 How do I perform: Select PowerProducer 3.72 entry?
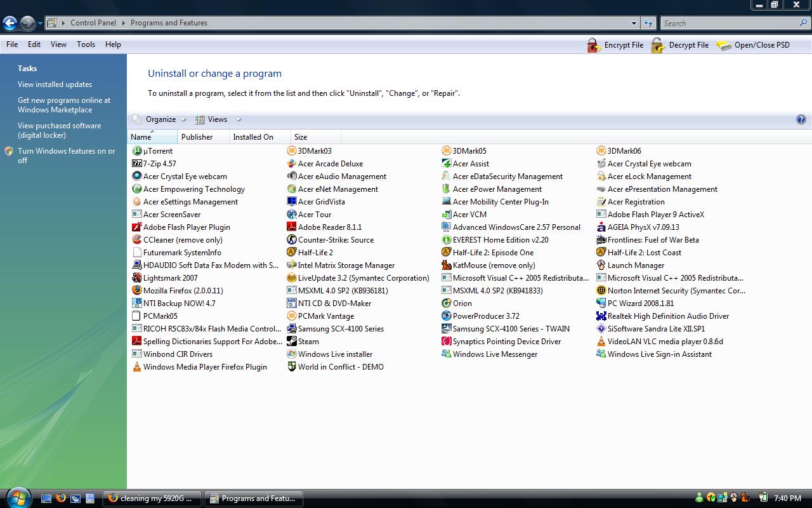pos(480,316)
